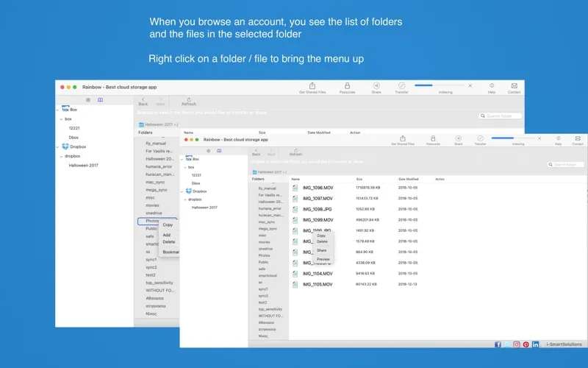Collapse Box account in front window tree
This screenshot has height=368, width=588.
click(182, 159)
